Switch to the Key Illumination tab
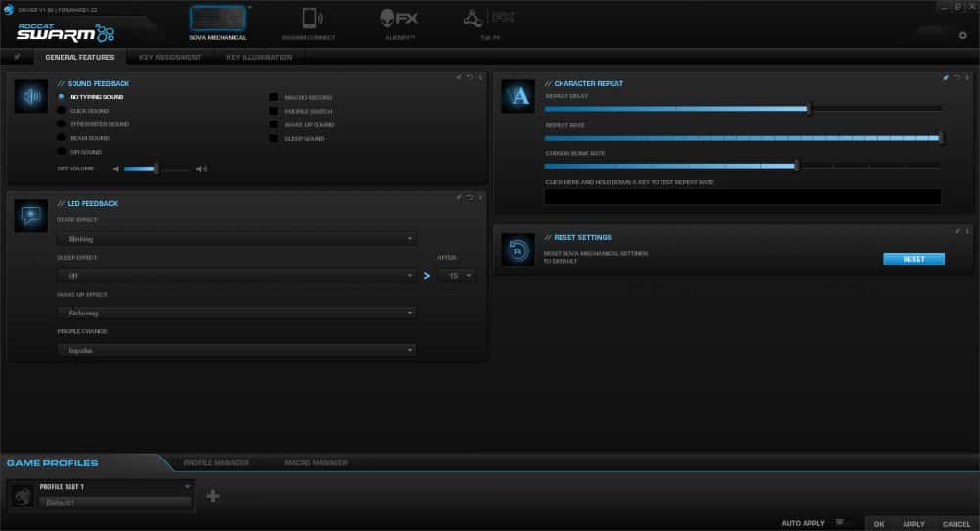The width and height of the screenshot is (980, 531). tap(260, 58)
